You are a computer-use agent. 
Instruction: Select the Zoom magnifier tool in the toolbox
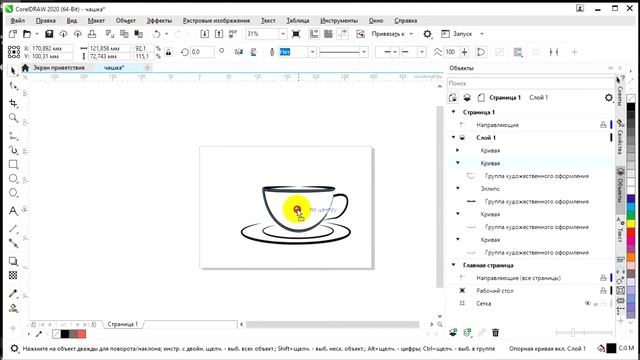tap(13, 118)
